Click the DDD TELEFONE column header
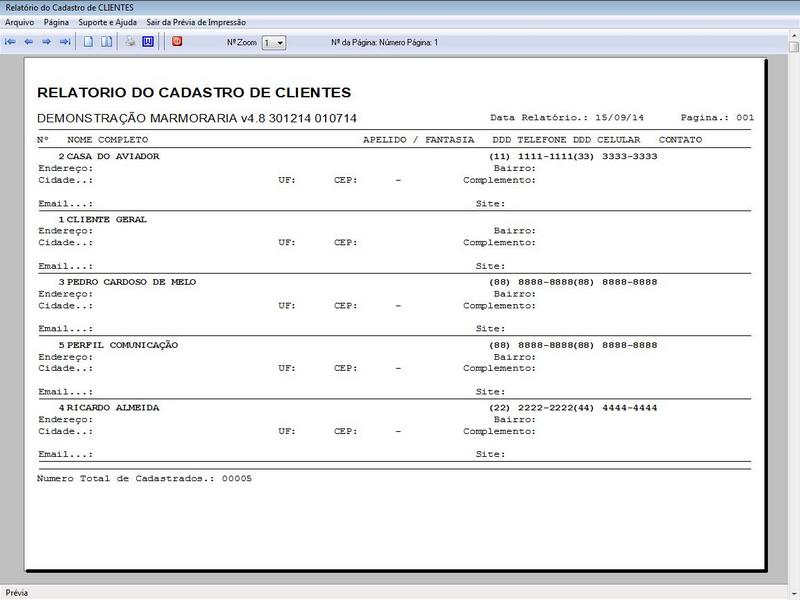Viewport: 800px width, 600px height. coord(529,140)
